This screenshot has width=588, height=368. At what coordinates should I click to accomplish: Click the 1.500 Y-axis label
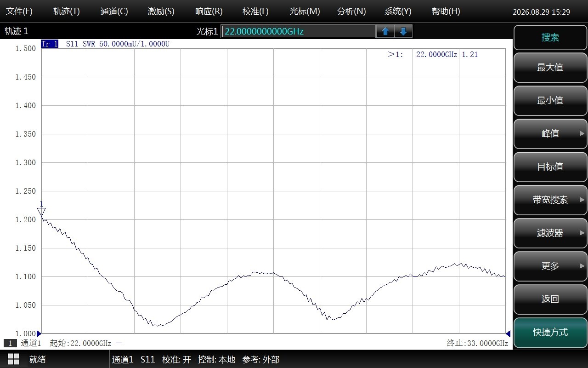point(26,48)
